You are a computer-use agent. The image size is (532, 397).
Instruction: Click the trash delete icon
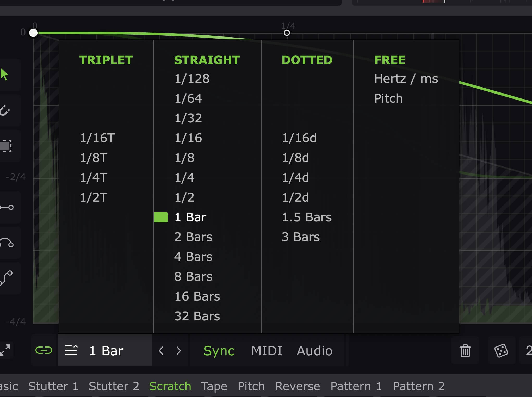pyautogui.click(x=465, y=351)
